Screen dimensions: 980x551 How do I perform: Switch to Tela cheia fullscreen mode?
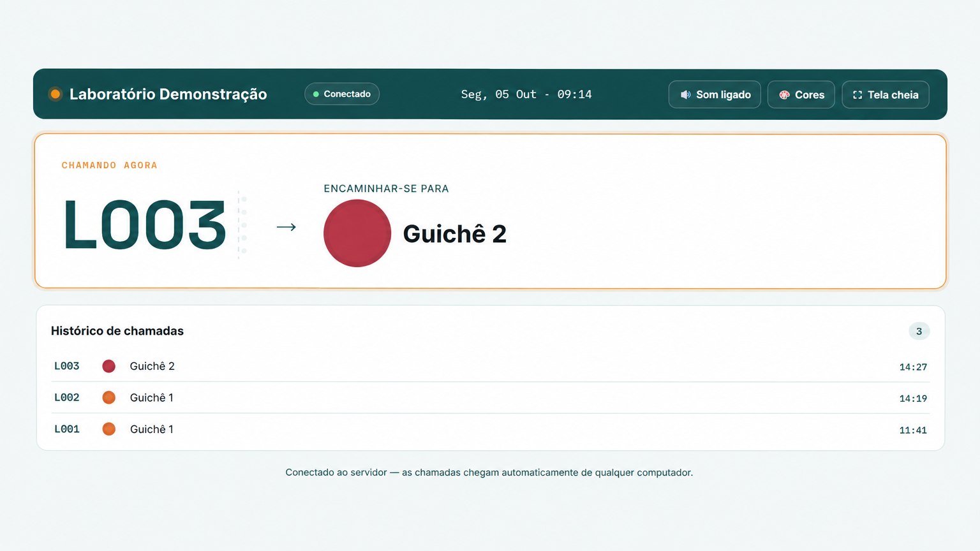pyautogui.click(x=886, y=94)
